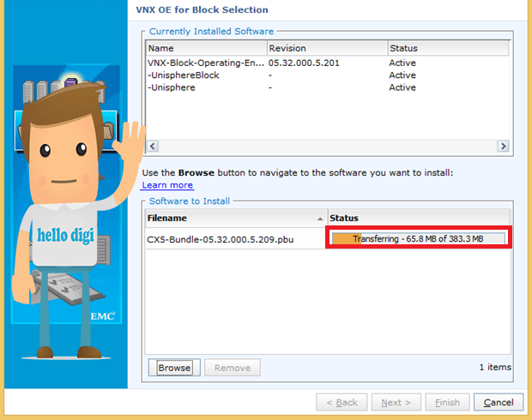Sort by Status column in Software to Install

419,218
